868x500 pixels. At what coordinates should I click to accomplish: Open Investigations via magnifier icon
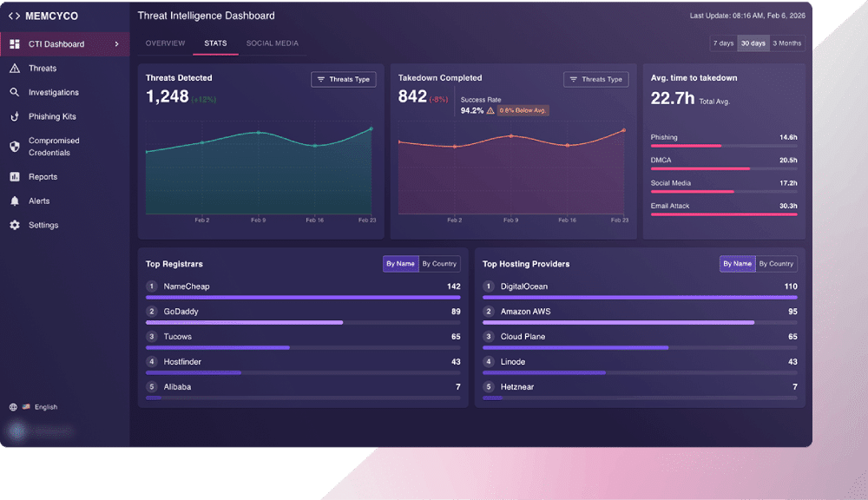tap(15, 92)
